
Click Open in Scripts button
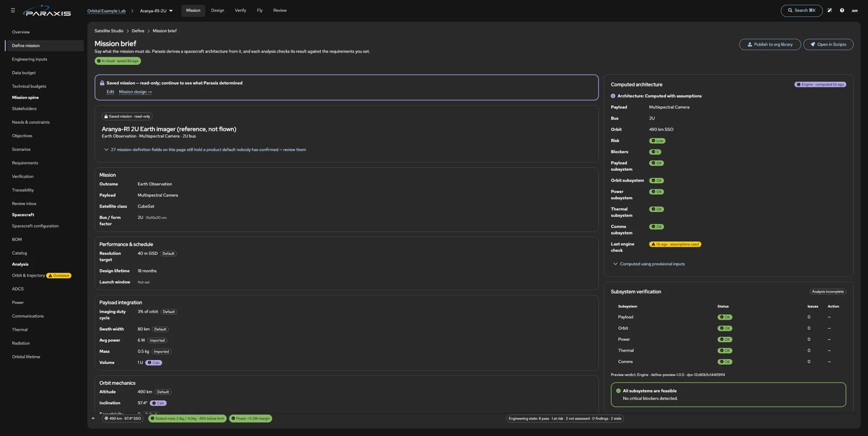(828, 44)
